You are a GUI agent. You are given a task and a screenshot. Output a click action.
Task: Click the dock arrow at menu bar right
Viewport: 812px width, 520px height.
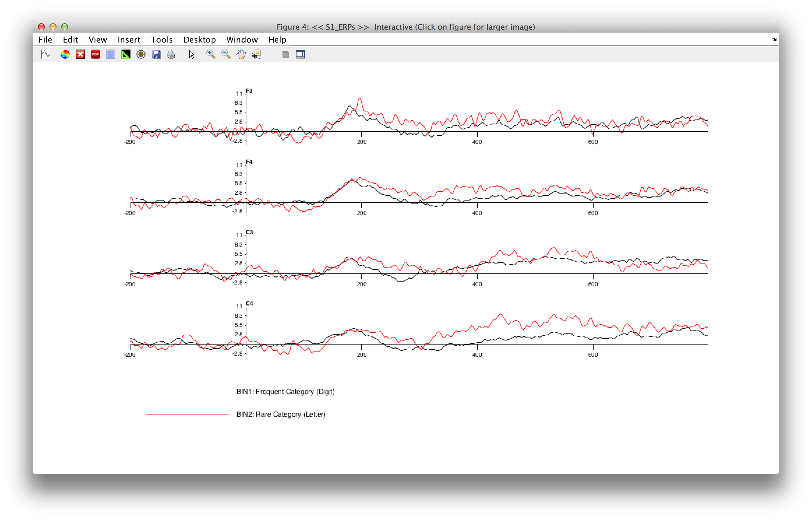[x=774, y=40]
